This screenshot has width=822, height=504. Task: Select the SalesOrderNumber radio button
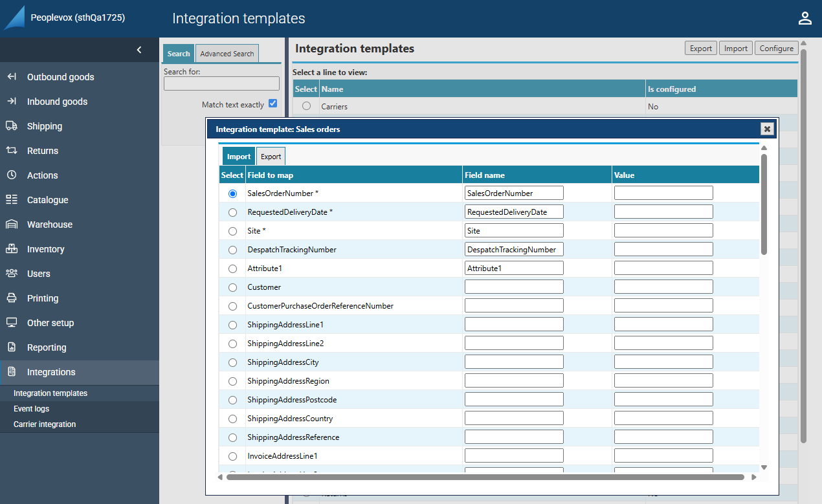click(232, 193)
